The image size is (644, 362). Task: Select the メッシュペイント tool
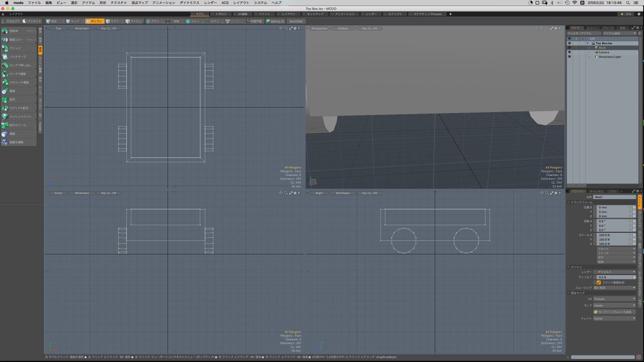19,116
